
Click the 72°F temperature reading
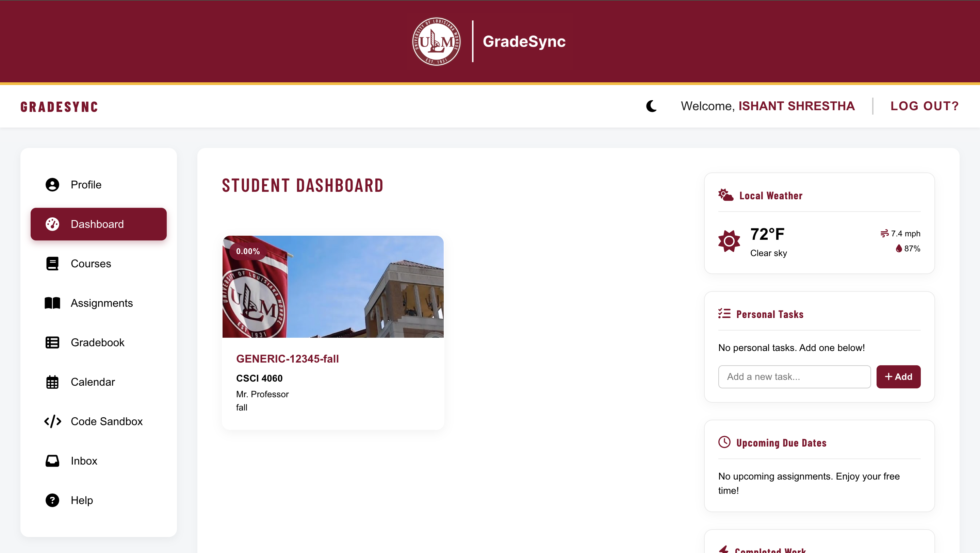(x=767, y=234)
